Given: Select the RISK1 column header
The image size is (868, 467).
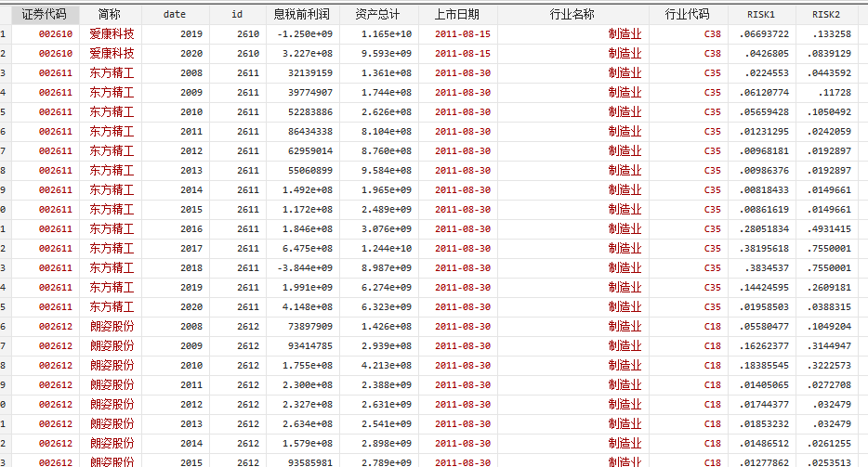Looking at the screenshot, I should click(760, 14).
